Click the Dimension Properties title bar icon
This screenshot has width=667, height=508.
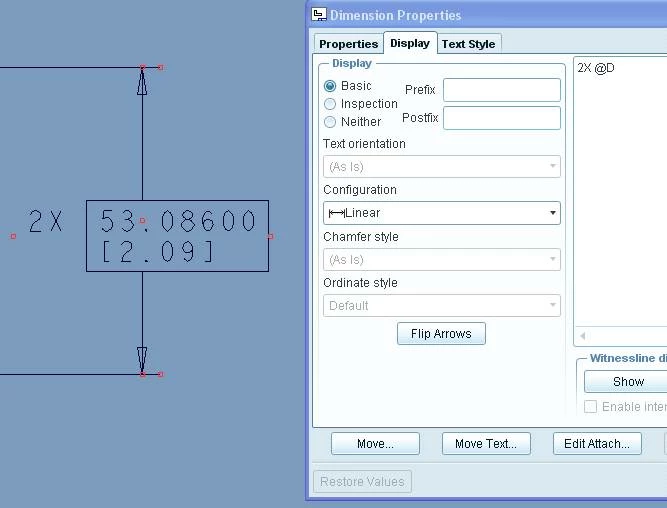319,15
